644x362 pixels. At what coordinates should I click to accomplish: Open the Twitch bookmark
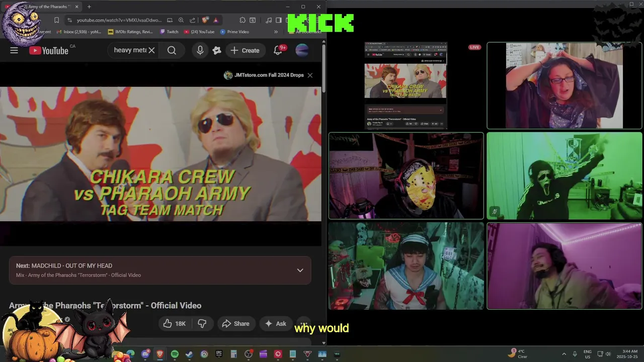click(x=169, y=32)
